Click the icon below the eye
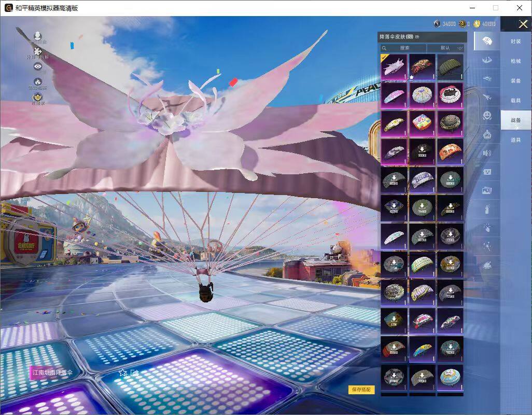 pos(38,82)
